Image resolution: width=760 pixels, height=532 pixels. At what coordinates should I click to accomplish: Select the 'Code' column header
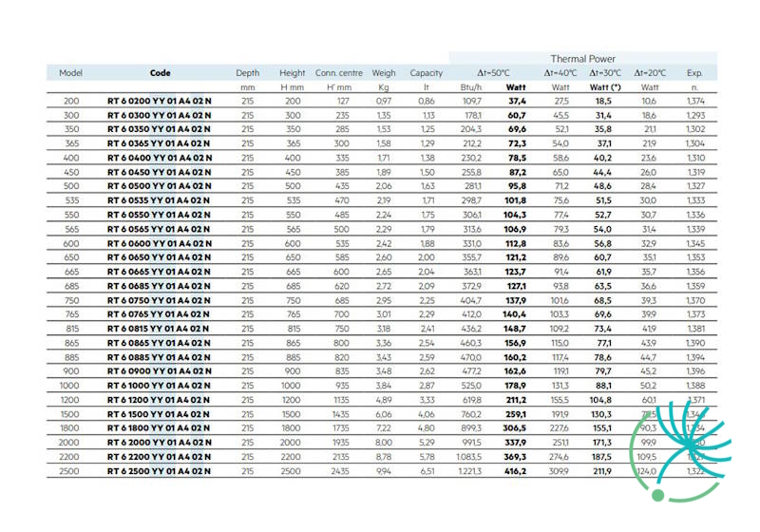pos(160,73)
